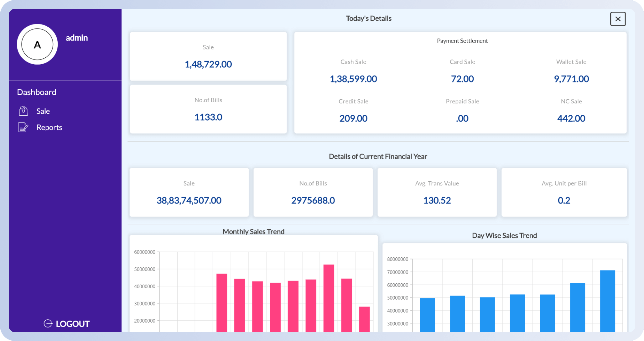Click the Sale shopping bag icon

coord(23,111)
